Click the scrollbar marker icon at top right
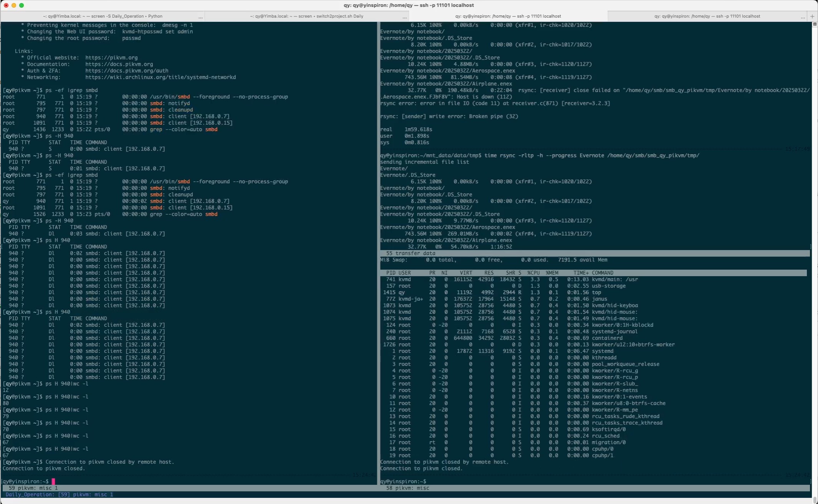The image size is (818, 504). [x=815, y=24]
